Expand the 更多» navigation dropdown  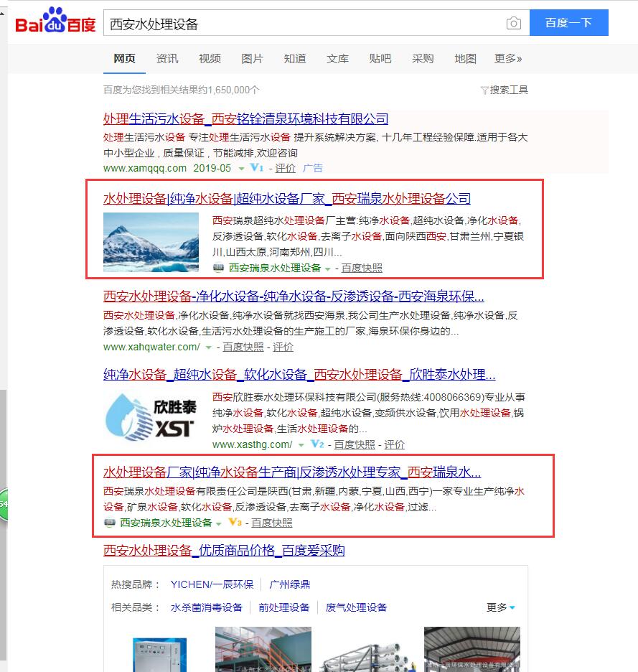click(x=507, y=59)
